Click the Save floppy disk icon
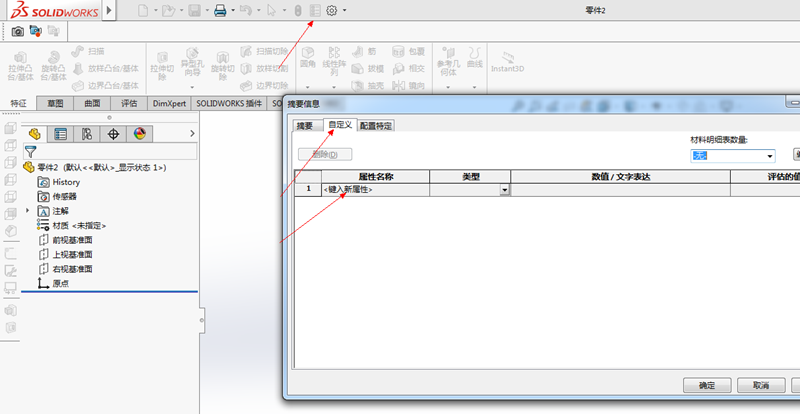800x414 pixels. click(x=194, y=10)
